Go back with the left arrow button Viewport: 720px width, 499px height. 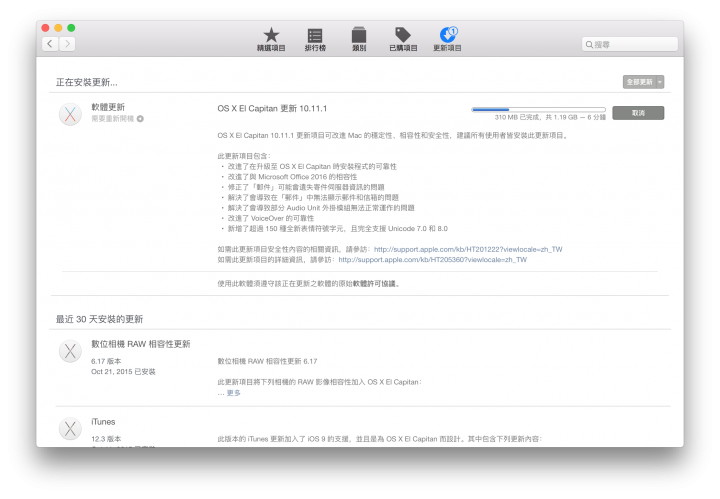pyautogui.click(x=50, y=44)
